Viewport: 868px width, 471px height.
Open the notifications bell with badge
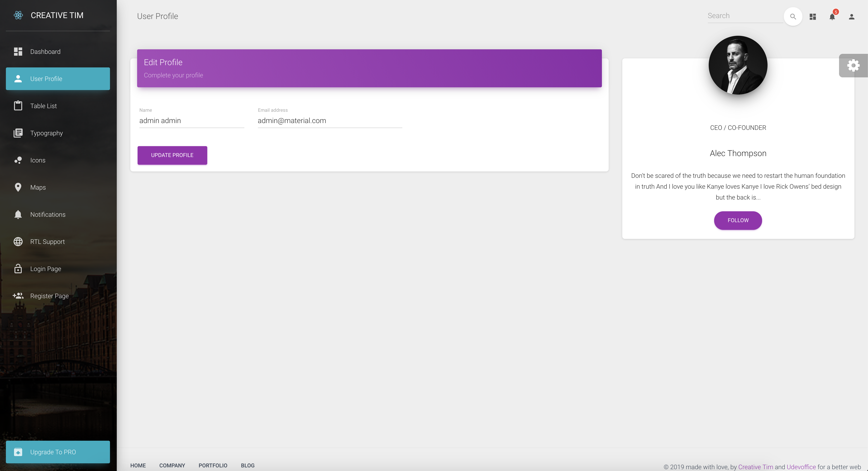[832, 17]
